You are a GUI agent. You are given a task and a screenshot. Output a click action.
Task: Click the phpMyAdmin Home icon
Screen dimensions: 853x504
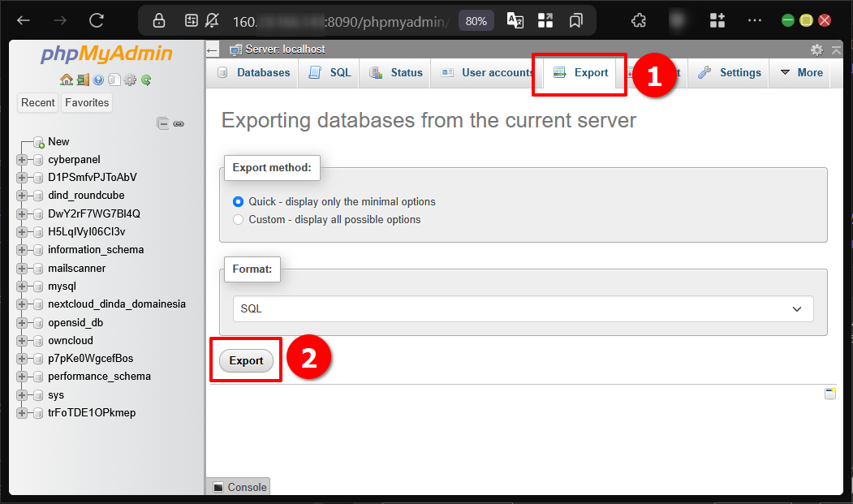click(67, 80)
